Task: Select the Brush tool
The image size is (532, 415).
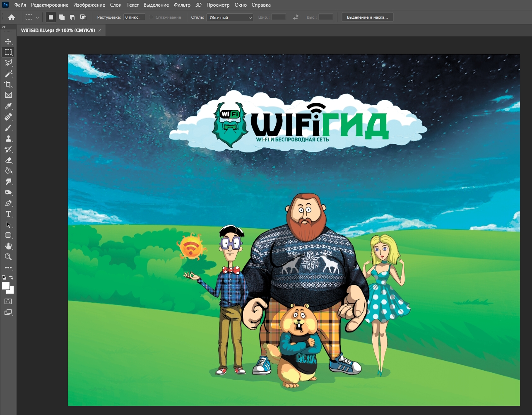Action: click(8, 128)
